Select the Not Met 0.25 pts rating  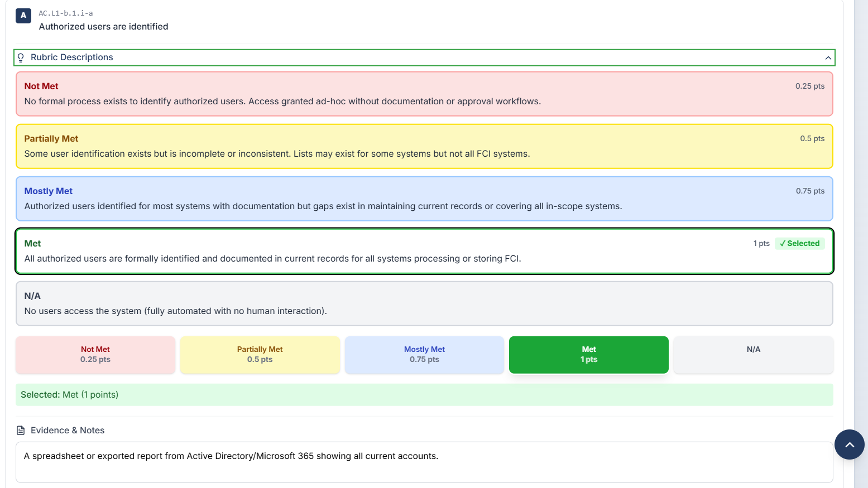[95, 355]
